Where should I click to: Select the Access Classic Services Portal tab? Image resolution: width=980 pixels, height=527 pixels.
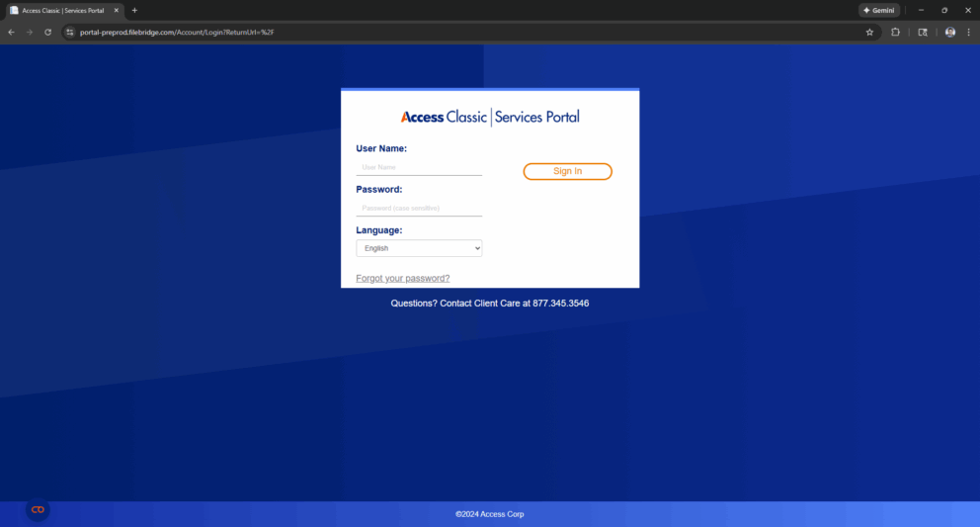(61, 10)
